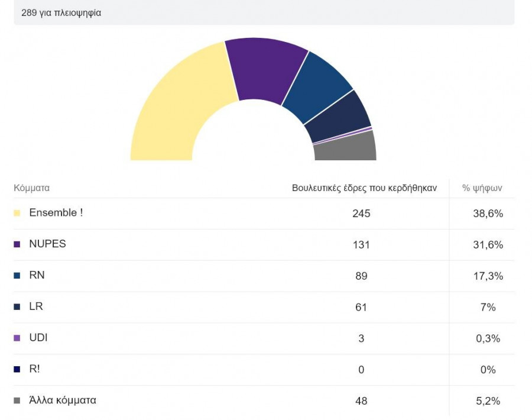The image size is (532, 420).
Task: Click the gray swatch beside Άλλα κόμματα
Action: [17, 401]
